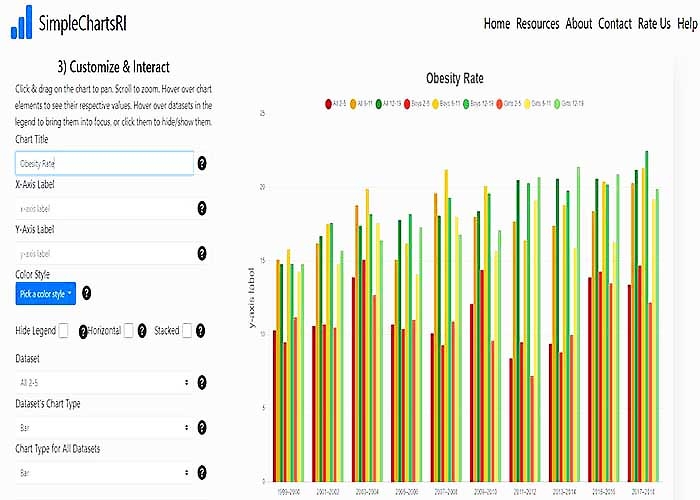Click help icon beside Chart Type for All Datasets

coord(202,471)
